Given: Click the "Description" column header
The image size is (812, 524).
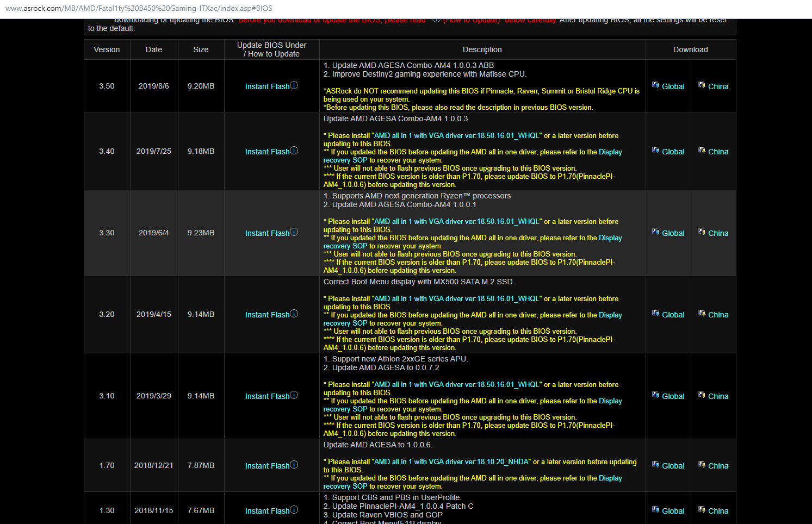Looking at the screenshot, I should 482,49.
